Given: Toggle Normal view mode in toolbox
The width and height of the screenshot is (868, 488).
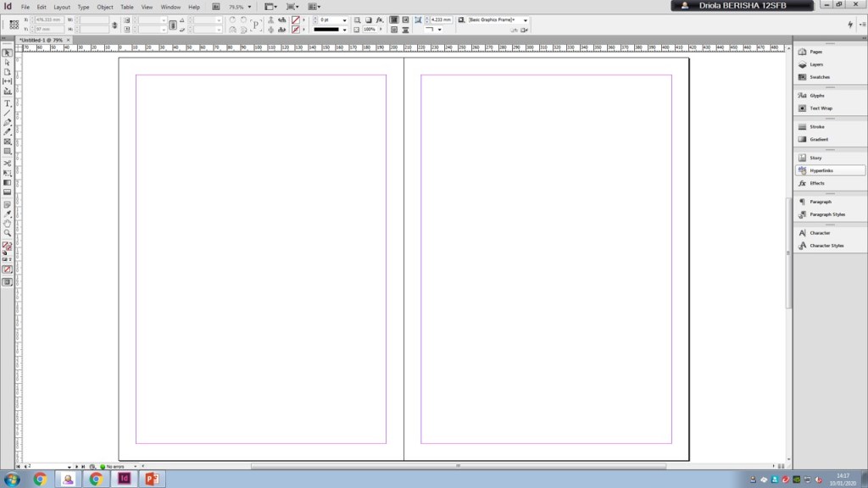Looking at the screenshot, I should pyautogui.click(x=8, y=282).
